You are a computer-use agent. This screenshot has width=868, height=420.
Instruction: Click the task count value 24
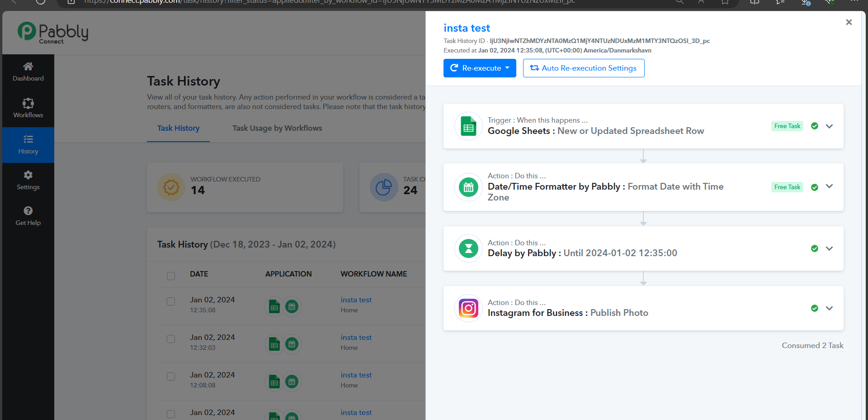point(410,190)
